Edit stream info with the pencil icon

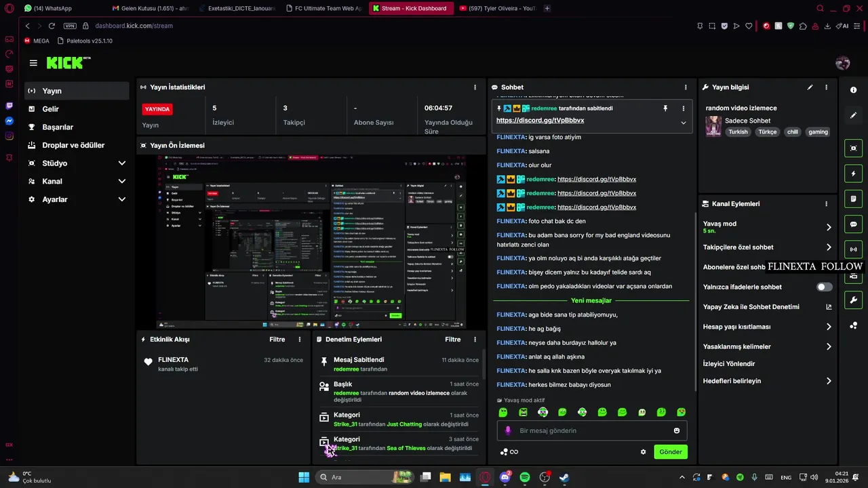click(810, 87)
